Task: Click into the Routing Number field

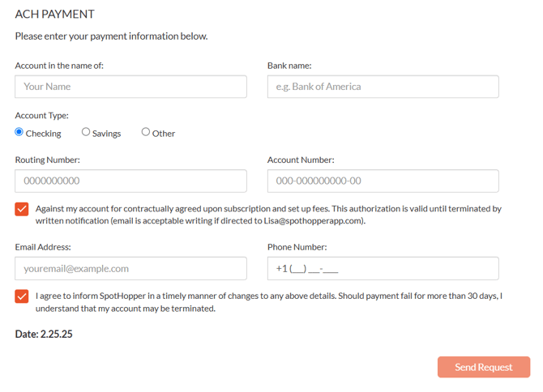Action: (130, 181)
